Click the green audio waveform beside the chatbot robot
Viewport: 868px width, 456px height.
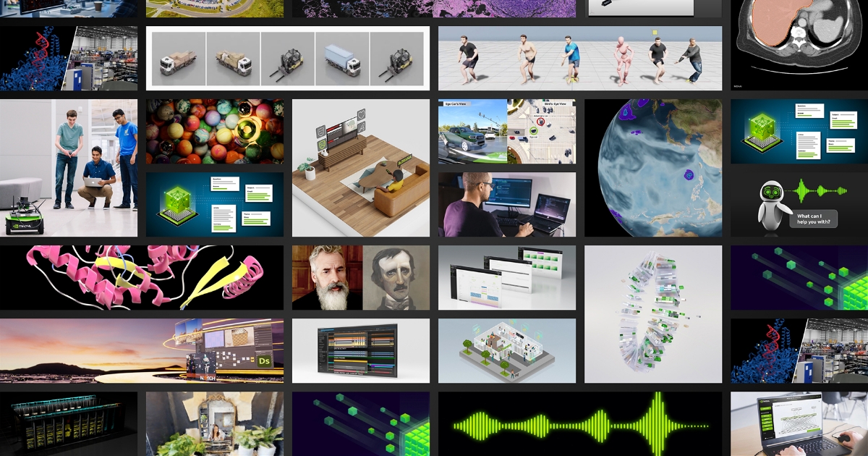point(821,192)
